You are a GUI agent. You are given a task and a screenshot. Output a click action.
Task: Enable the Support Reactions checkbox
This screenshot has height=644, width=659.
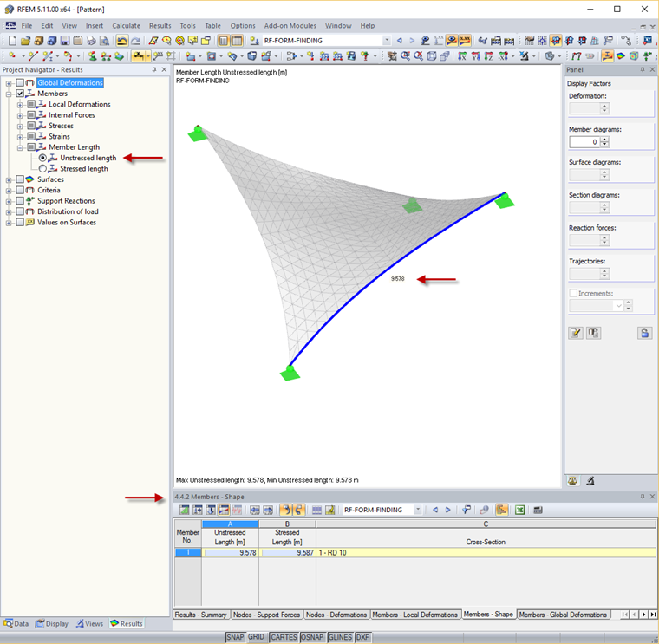tap(20, 201)
